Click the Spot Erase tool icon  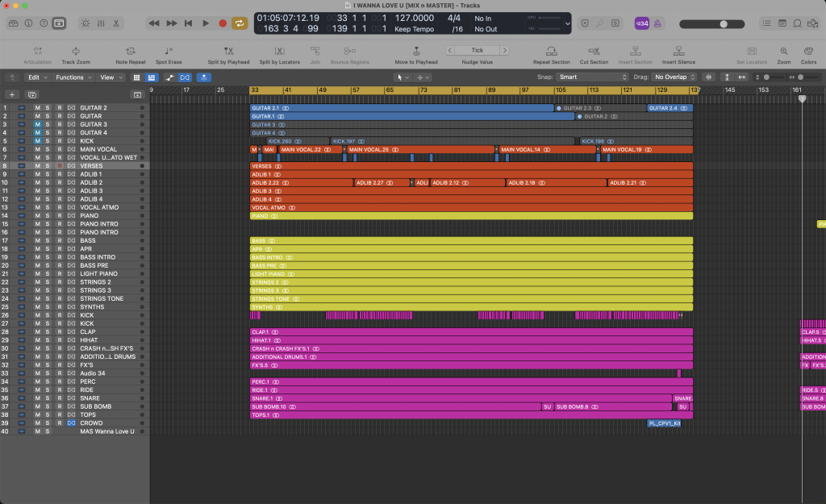point(169,51)
